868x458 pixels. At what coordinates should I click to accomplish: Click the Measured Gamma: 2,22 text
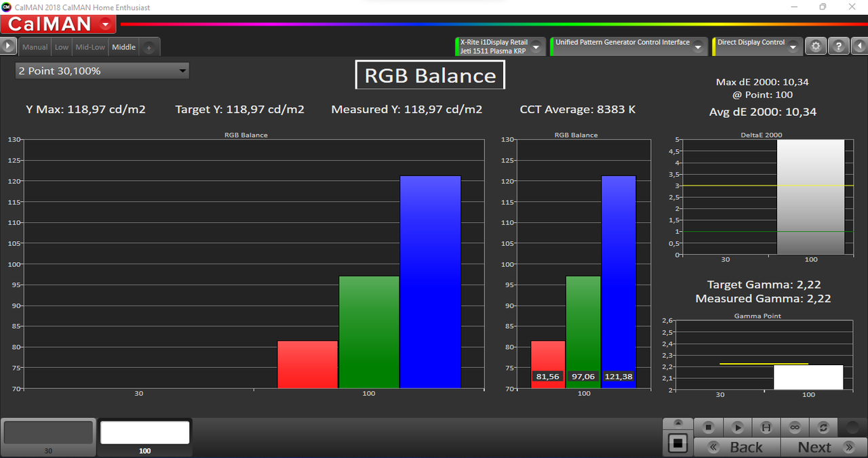click(x=763, y=299)
